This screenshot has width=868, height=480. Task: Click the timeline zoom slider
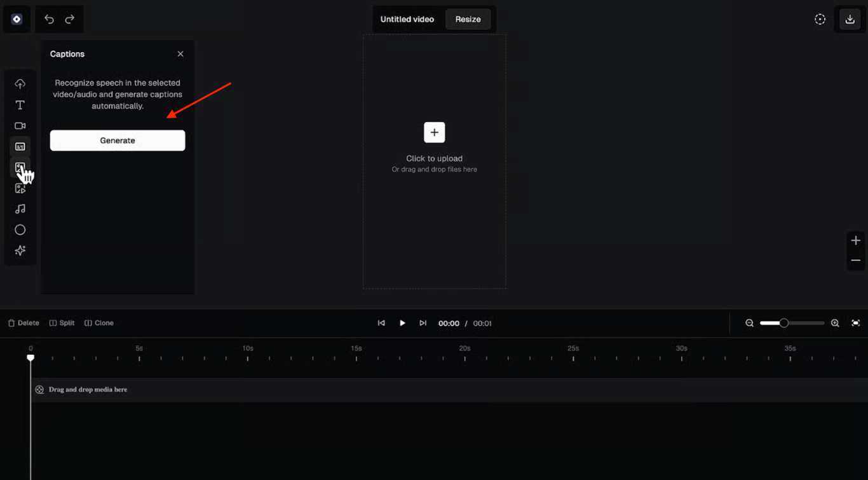click(x=791, y=323)
